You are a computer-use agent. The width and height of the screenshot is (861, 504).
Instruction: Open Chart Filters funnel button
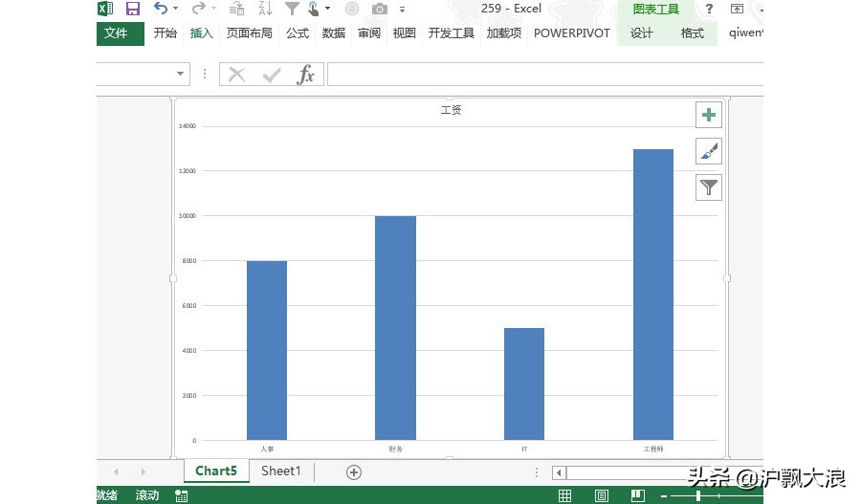point(708,187)
